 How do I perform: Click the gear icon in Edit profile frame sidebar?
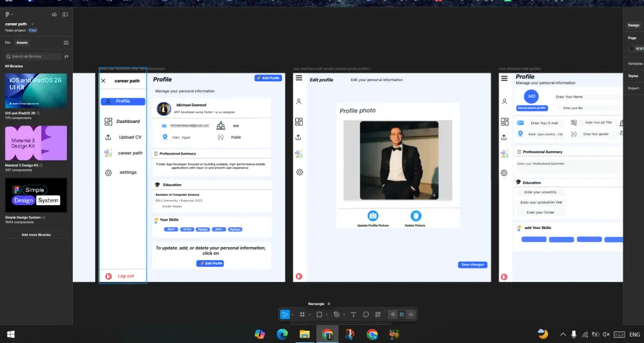tap(300, 172)
